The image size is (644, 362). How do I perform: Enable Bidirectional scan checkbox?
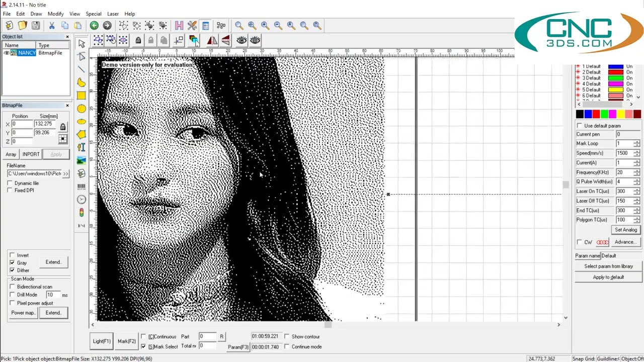(x=13, y=287)
